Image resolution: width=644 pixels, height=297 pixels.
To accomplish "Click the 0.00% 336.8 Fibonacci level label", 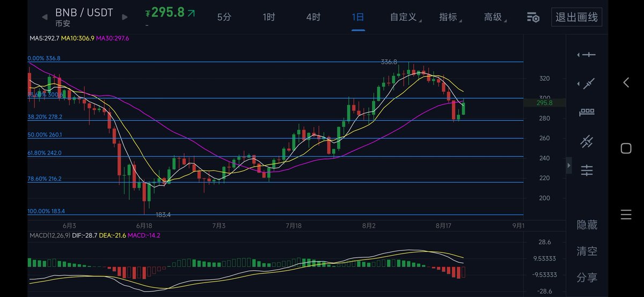I will 44,58.
